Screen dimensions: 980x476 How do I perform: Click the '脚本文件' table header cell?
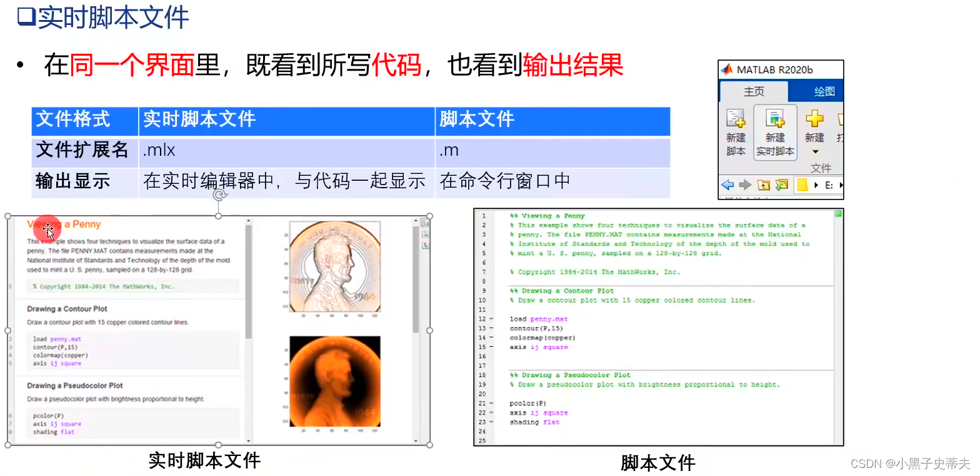click(553, 120)
